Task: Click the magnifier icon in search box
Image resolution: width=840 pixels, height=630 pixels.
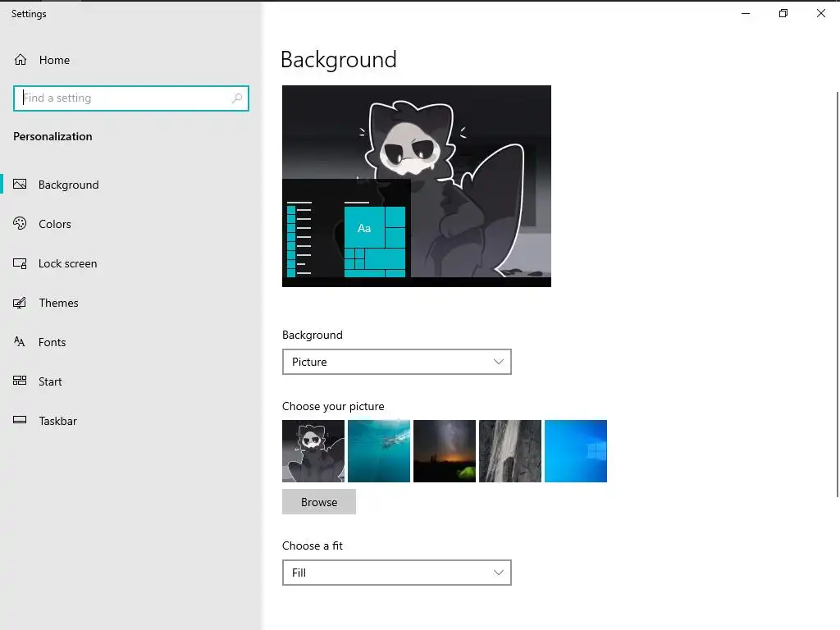Action: [x=237, y=98]
